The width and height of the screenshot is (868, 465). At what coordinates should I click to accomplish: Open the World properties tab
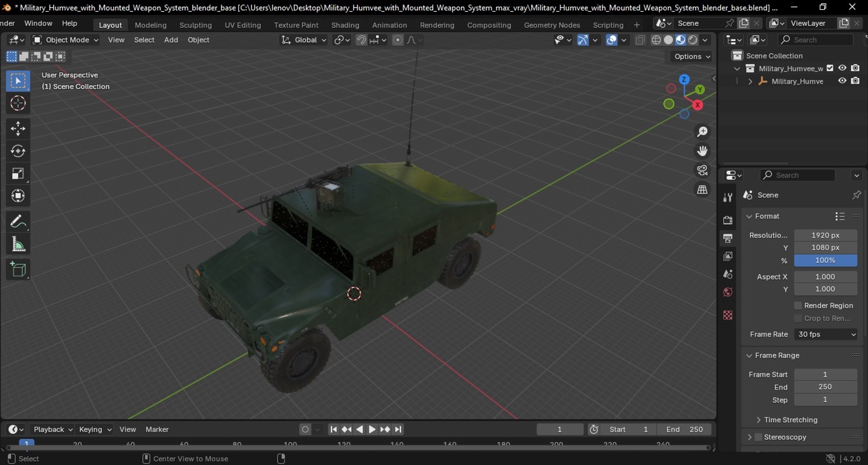[x=728, y=293]
